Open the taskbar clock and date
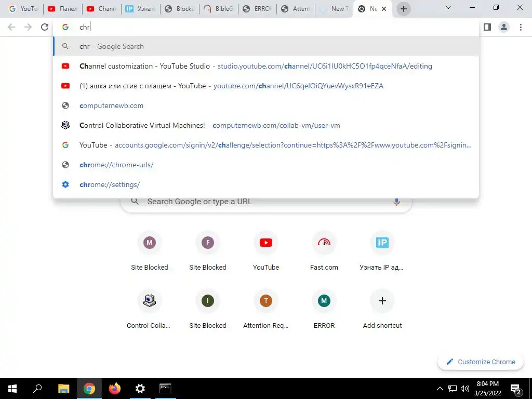Screen dimensions: 532x399 (488, 389)
